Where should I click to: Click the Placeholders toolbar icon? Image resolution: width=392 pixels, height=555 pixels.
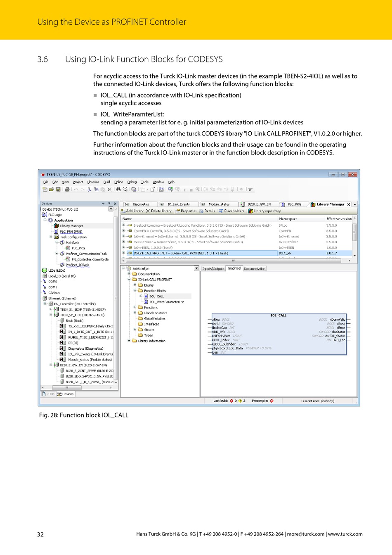click(x=221, y=211)
